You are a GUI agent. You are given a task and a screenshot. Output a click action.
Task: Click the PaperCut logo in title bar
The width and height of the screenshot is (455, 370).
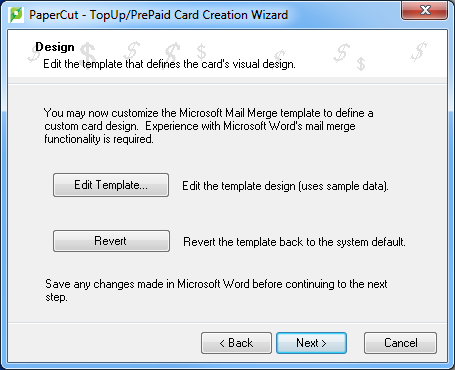coord(16,15)
